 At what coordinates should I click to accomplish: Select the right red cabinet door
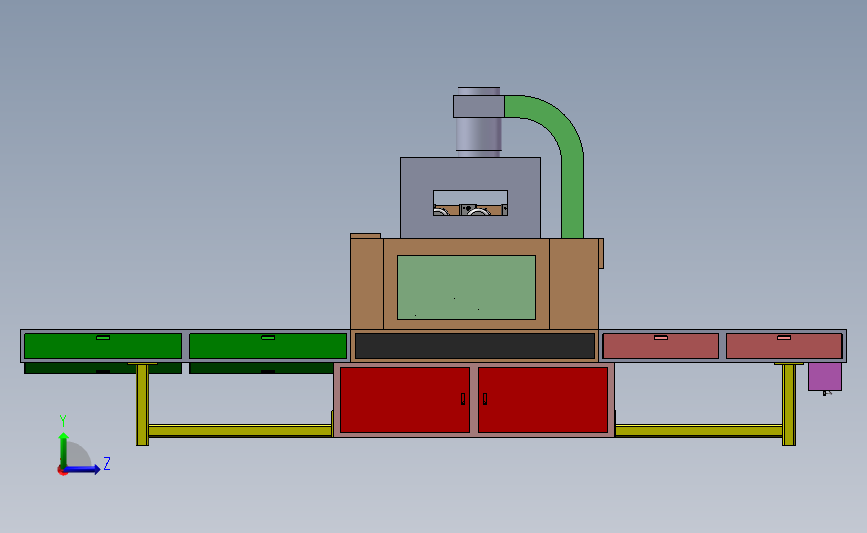point(543,400)
